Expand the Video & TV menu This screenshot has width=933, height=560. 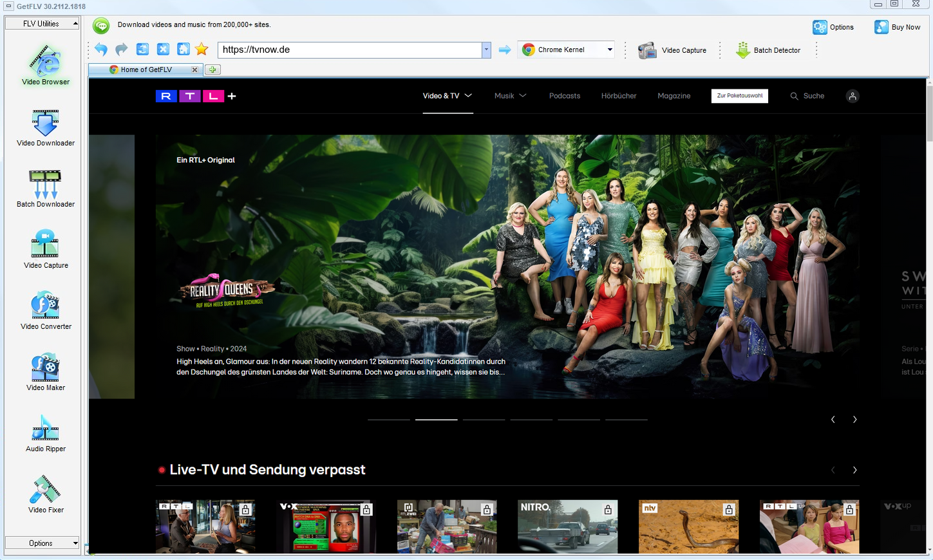[x=448, y=96]
